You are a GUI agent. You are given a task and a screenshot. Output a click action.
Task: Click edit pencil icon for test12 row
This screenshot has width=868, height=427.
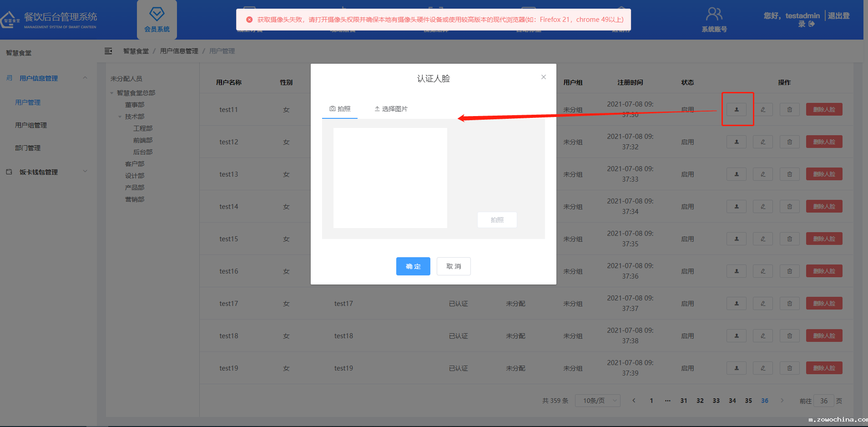click(762, 142)
